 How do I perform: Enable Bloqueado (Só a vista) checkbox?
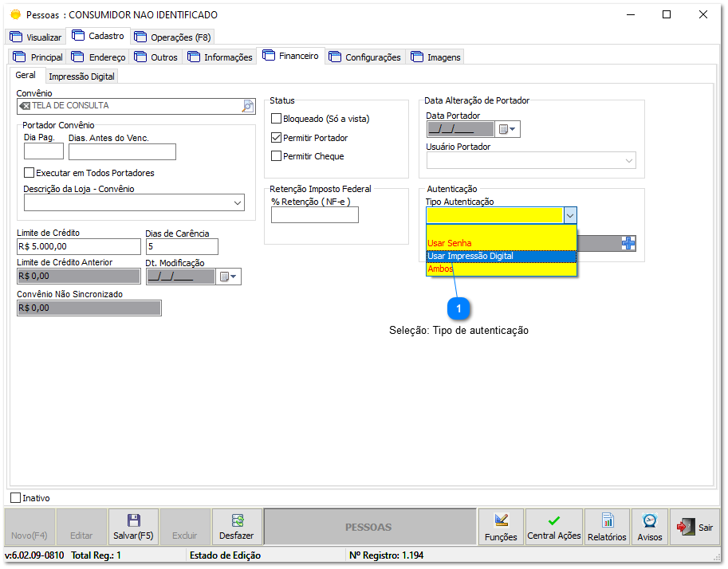pyautogui.click(x=277, y=119)
